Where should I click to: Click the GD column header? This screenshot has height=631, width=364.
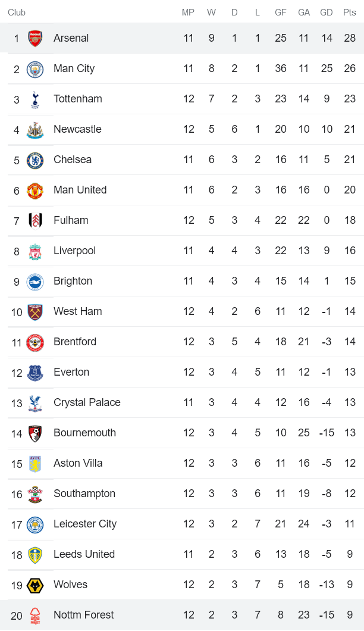(x=327, y=13)
